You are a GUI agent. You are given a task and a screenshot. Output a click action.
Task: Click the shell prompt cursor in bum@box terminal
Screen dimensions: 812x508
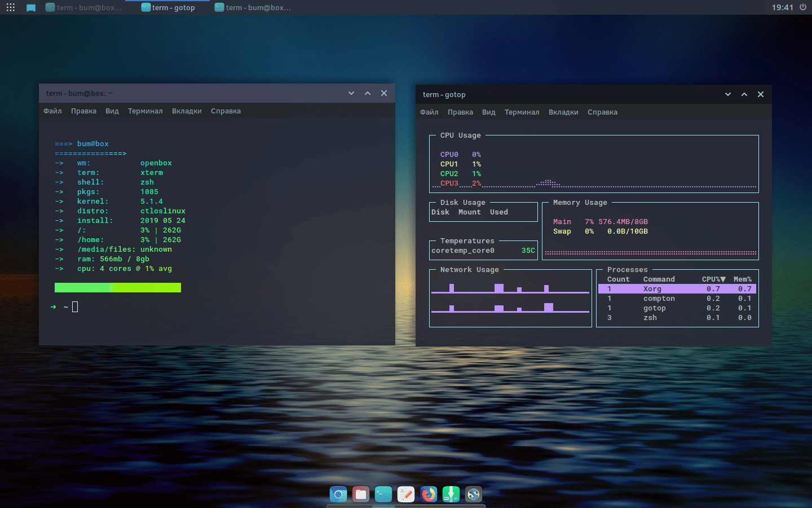point(75,307)
